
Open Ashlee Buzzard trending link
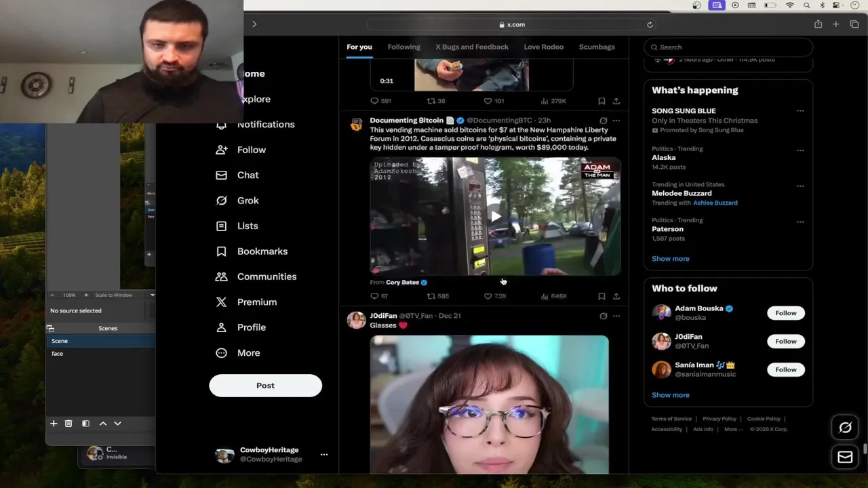click(x=715, y=203)
